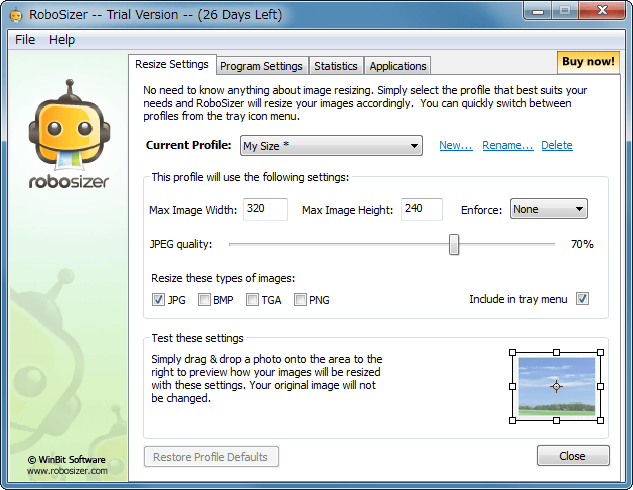Uncheck Include in tray menu

[x=582, y=299]
